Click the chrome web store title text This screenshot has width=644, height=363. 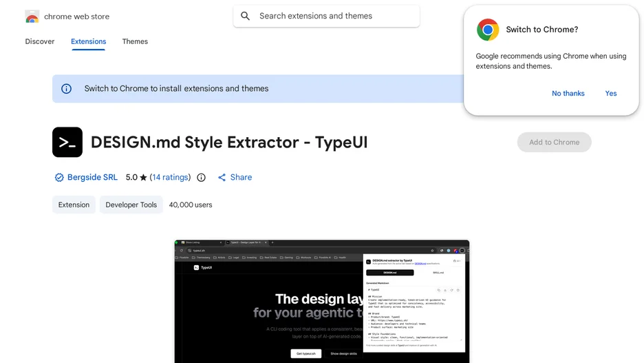pyautogui.click(x=77, y=17)
